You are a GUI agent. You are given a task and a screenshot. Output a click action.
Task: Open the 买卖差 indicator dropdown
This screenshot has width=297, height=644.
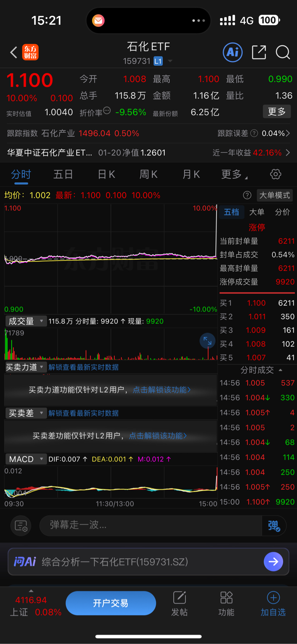(26, 413)
